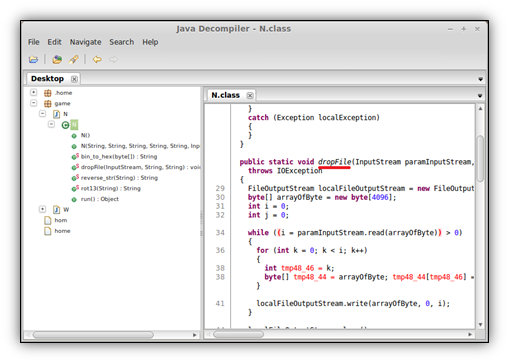Click the localFileOutputStream.write code line
Viewport: 509px width, 363px height.
(353, 304)
